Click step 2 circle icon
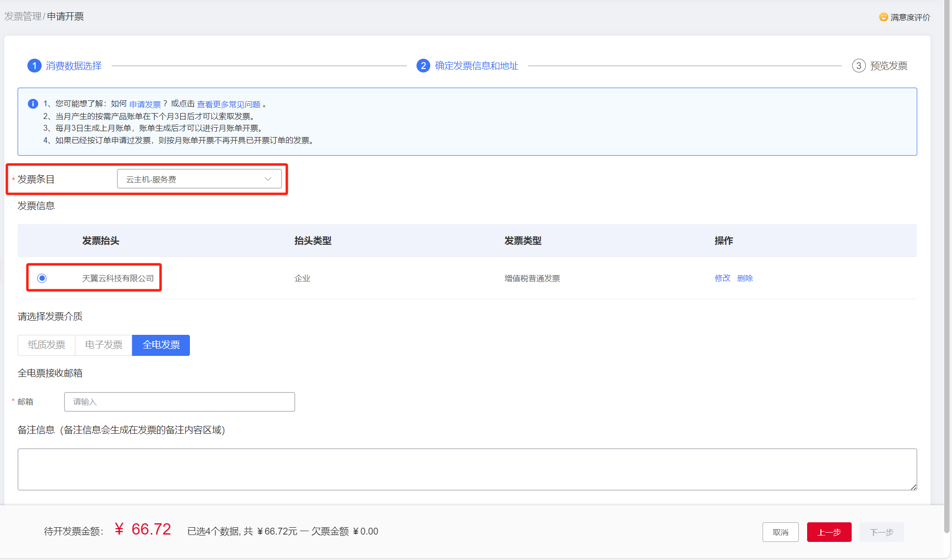 click(x=423, y=66)
